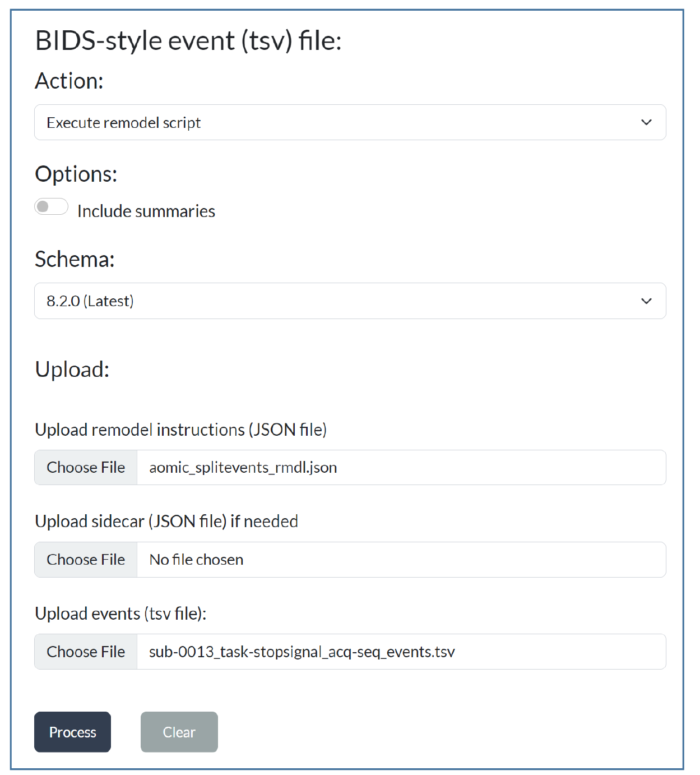Click the chevron arrow in the Action dropdown
700x775 pixels.
646,122
